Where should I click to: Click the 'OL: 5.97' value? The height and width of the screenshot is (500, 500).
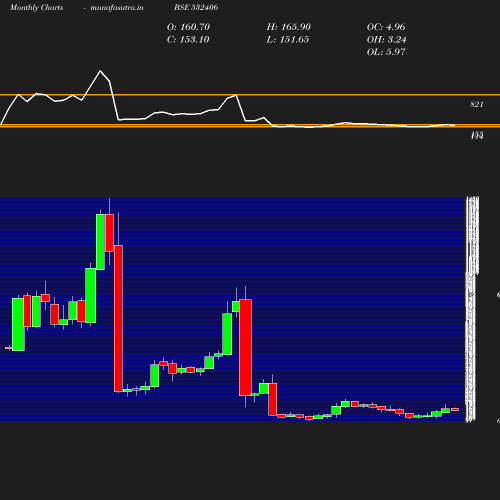point(386,52)
